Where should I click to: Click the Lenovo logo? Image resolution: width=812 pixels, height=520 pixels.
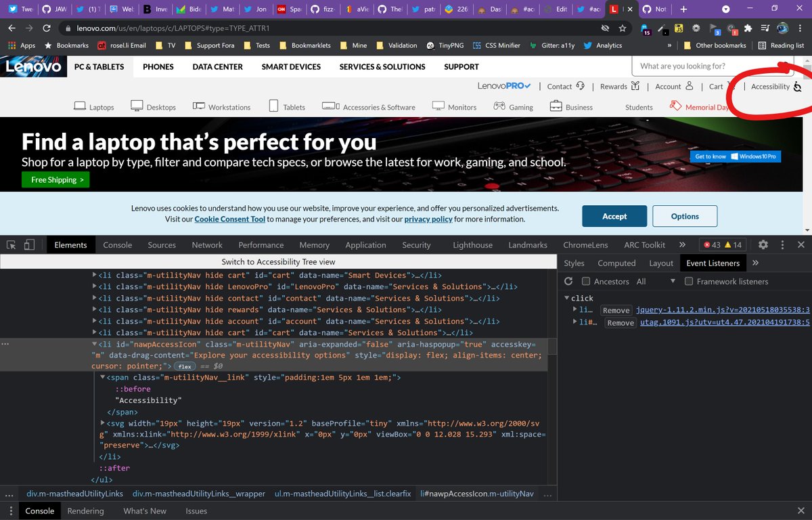click(x=33, y=66)
